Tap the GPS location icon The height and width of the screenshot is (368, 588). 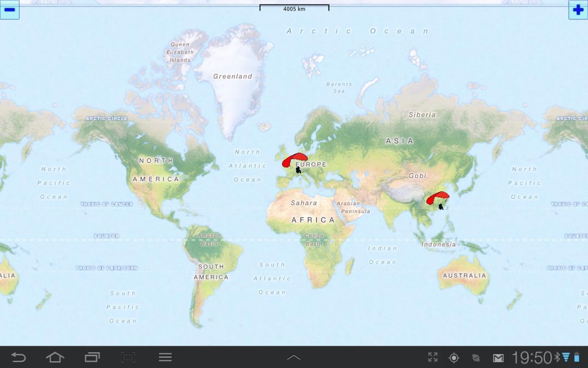click(x=454, y=357)
